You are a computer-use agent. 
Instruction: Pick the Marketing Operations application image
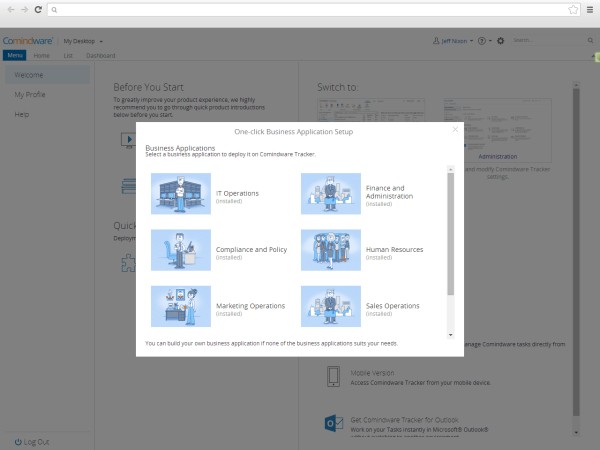click(181, 306)
